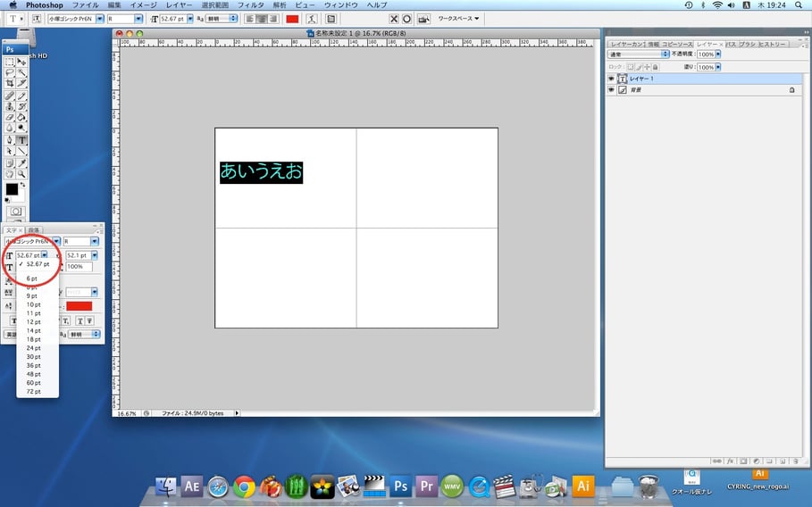Toggle the lock transparent pixels option
Viewport: 812px width, 507px height.
pyautogui.click(x=629, y=67)
